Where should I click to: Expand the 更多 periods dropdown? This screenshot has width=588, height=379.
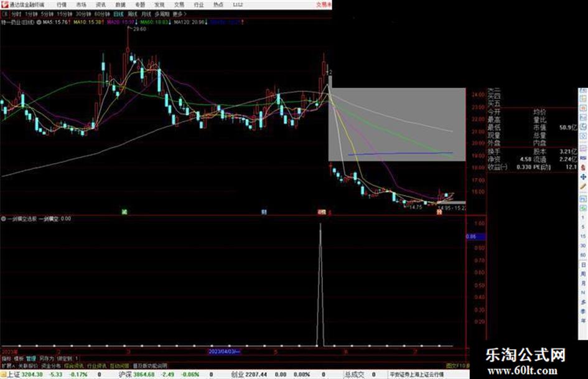179,14
